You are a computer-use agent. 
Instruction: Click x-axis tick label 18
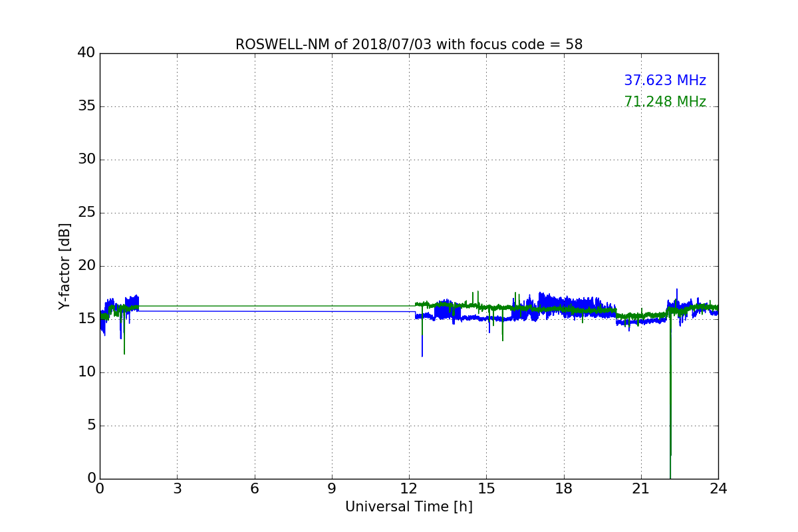pos(564,489)
